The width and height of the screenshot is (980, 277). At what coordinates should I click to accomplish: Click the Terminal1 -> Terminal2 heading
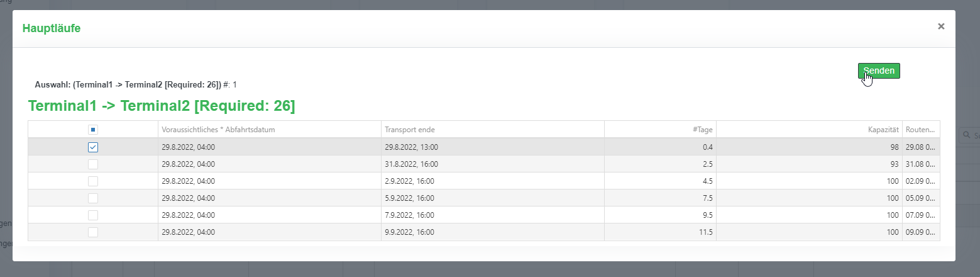[x=162, y=106]
